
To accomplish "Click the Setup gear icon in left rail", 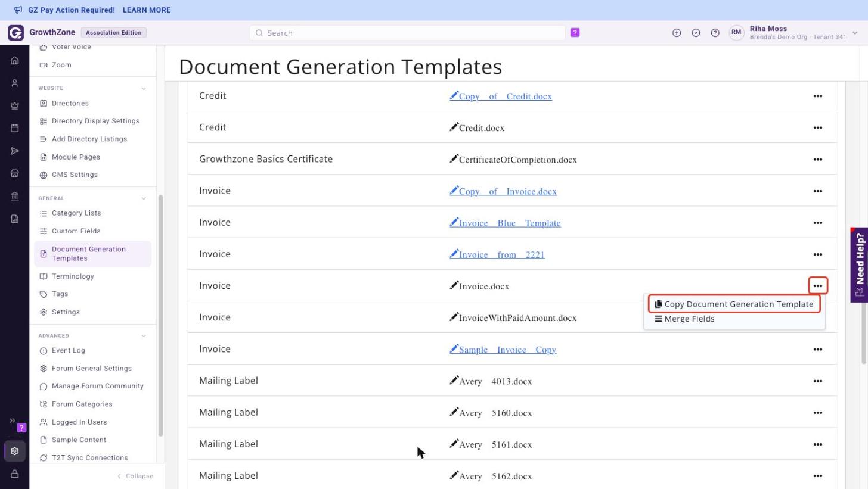I will pos(15,451).
